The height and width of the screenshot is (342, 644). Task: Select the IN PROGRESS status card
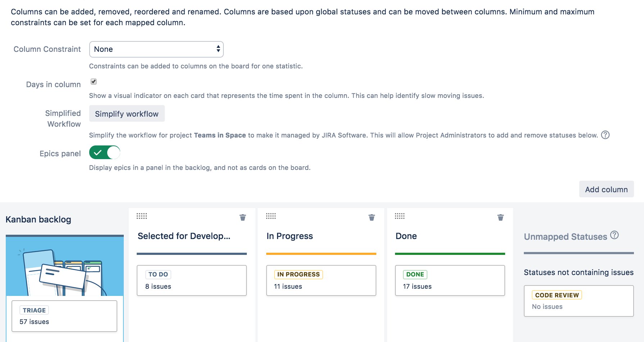pyautogui.click(x=321, y=280)
